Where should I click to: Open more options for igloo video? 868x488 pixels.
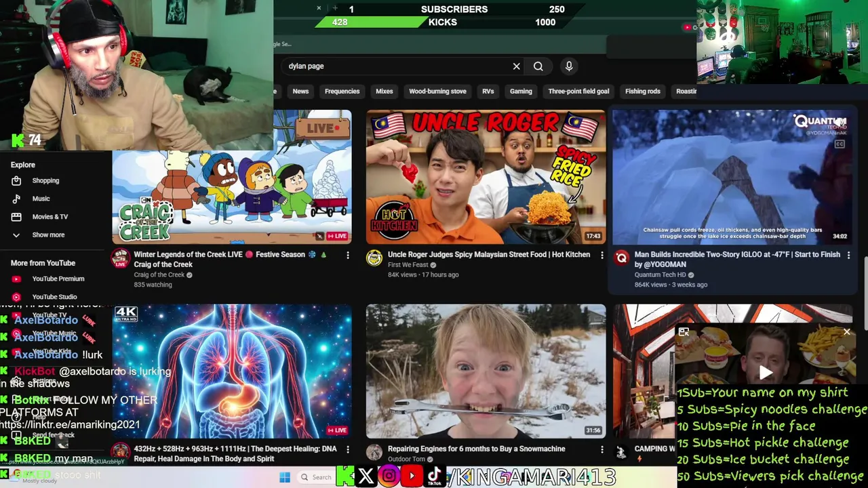pos(848,256)
